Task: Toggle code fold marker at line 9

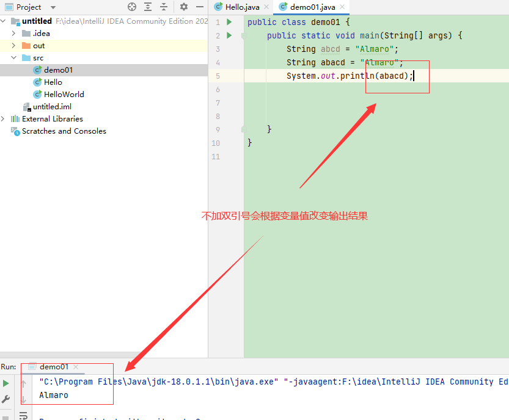Action: (244, 129)
